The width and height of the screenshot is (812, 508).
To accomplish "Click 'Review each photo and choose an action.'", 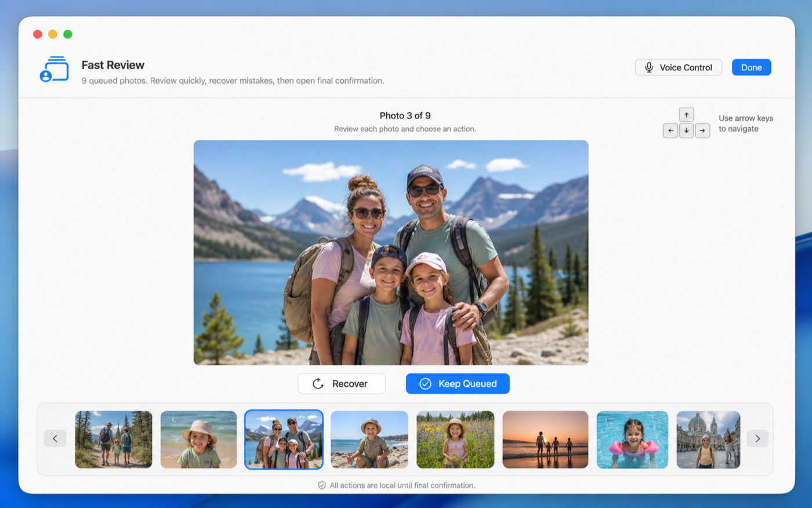I will (x=405, y=129).
